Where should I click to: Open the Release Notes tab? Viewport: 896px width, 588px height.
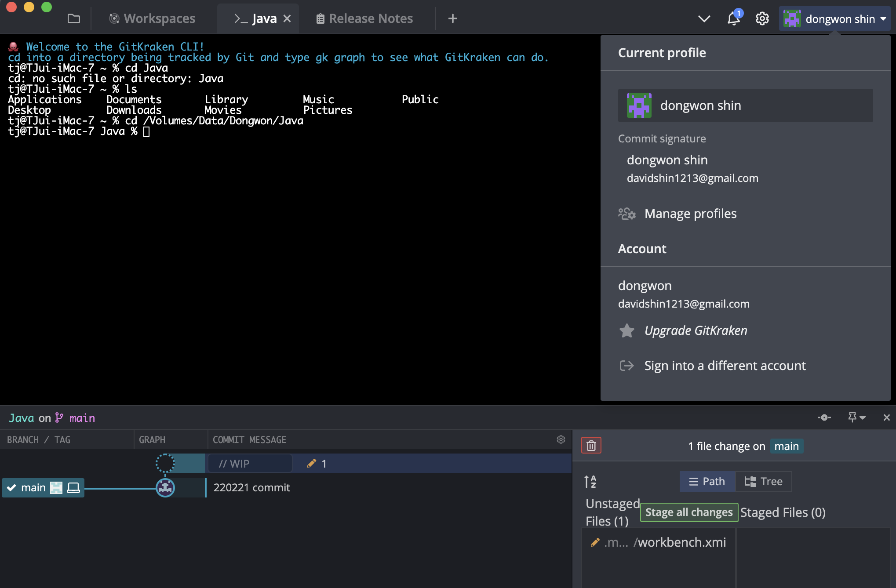click(x=364, y=18)
